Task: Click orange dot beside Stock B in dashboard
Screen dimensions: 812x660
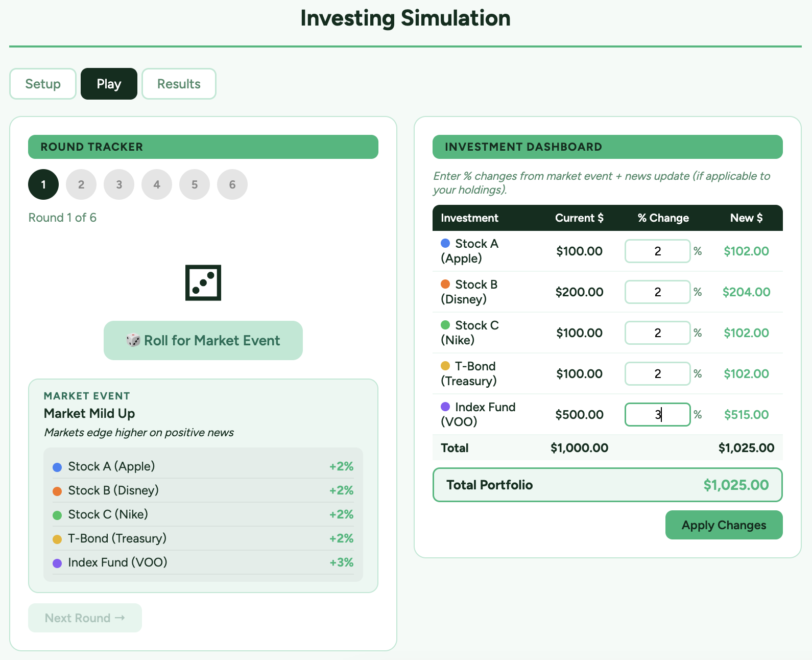Action: 445,284
